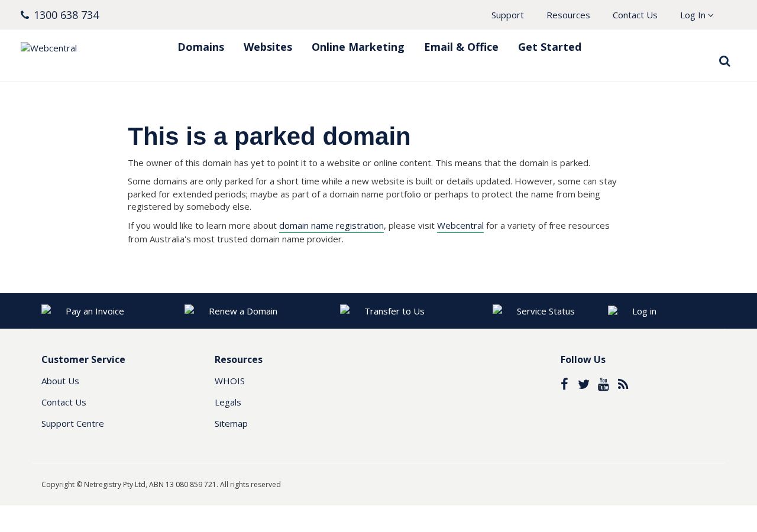
Task: Click the Webcentral logo image
Action: (49, 48)
